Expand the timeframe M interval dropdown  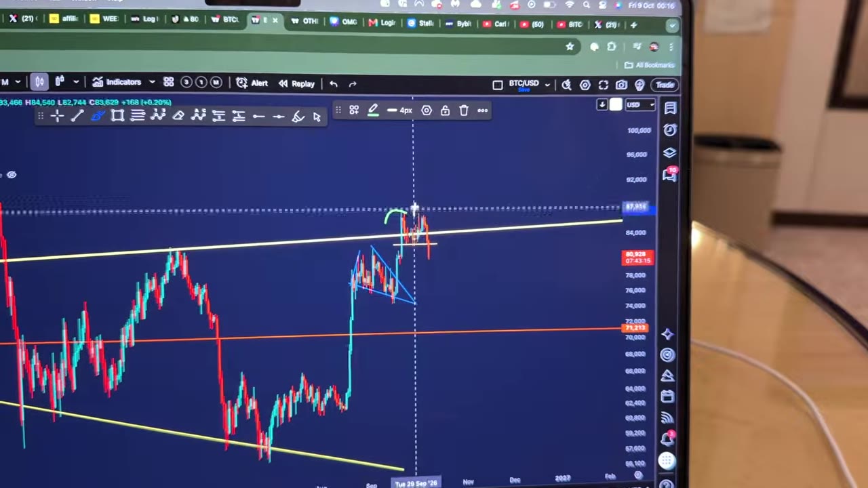pyautogui.click(x=17, y=82)
